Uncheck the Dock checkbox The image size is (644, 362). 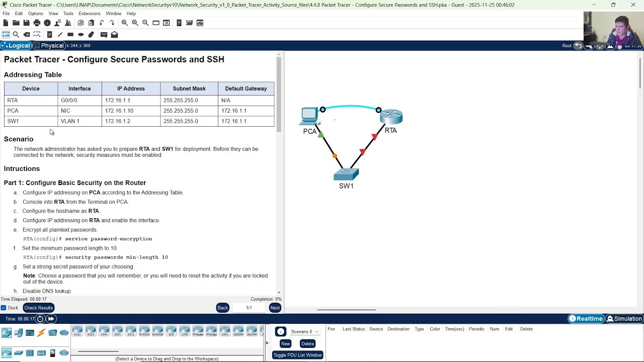tap(4, 308)
